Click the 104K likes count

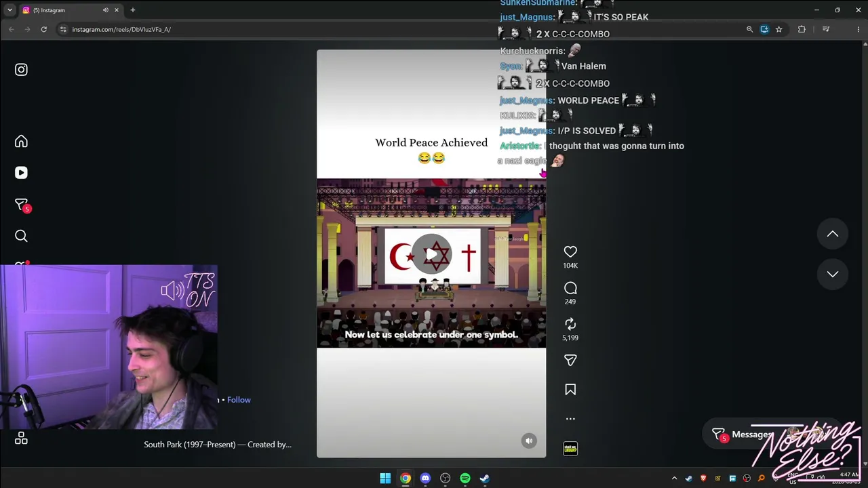pos(570,266)
